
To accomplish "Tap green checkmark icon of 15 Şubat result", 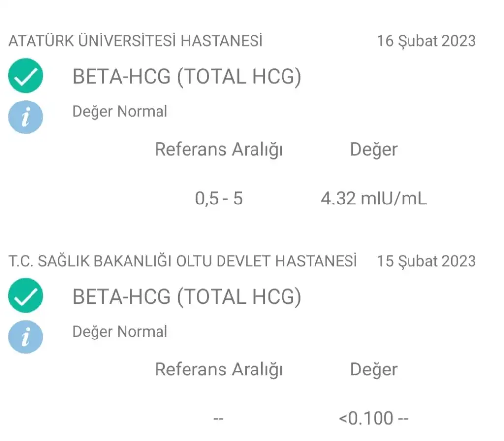I will pos(26,296).
